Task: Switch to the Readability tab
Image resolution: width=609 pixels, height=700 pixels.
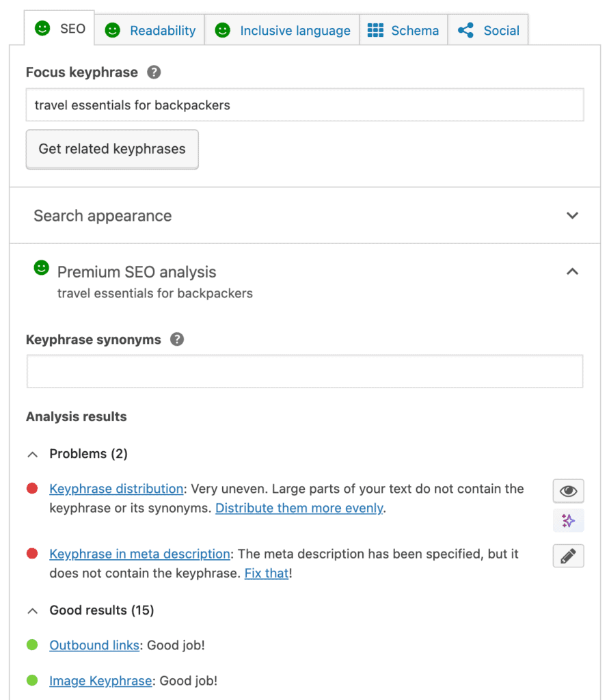Action: click(x=149, y=30)
